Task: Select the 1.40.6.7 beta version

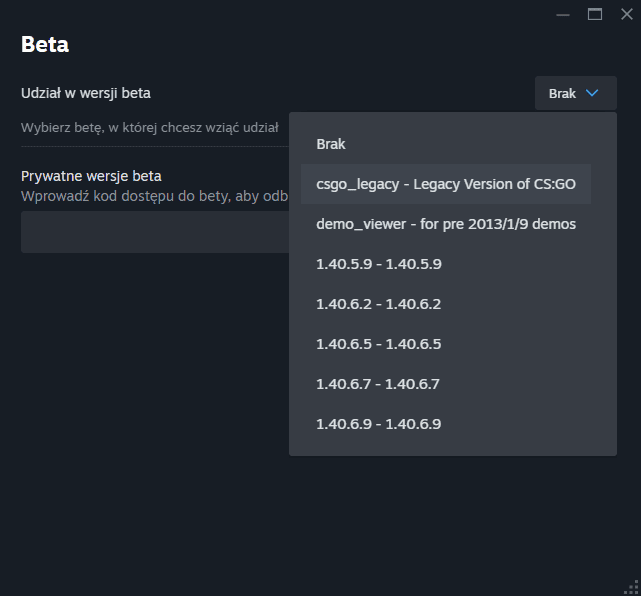Action: click(x=446, y=384)
